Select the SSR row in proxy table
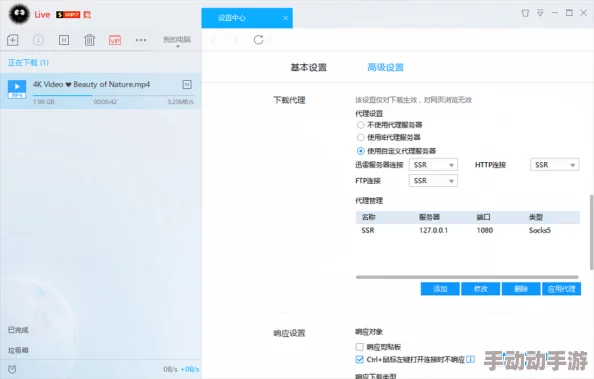 coord(468,230)
